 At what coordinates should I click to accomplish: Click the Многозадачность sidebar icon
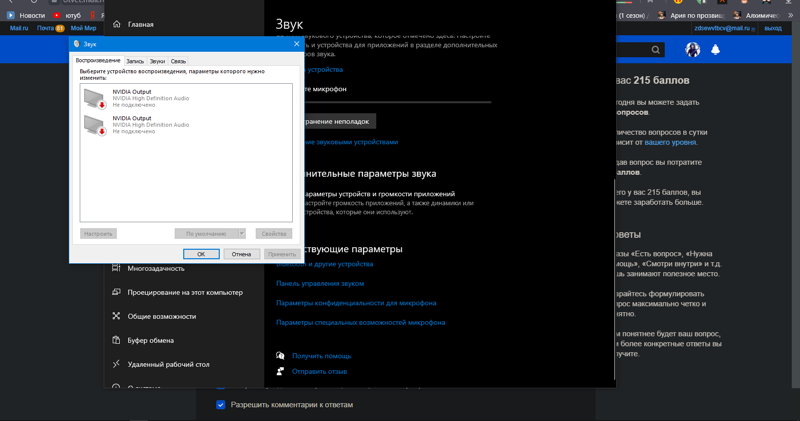coord(116,268)
